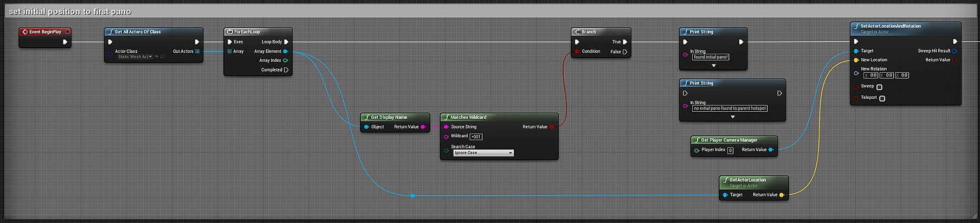Click the Wildcard '*001' text field
This screenshot has height=223, width=980.
point(476,137)
